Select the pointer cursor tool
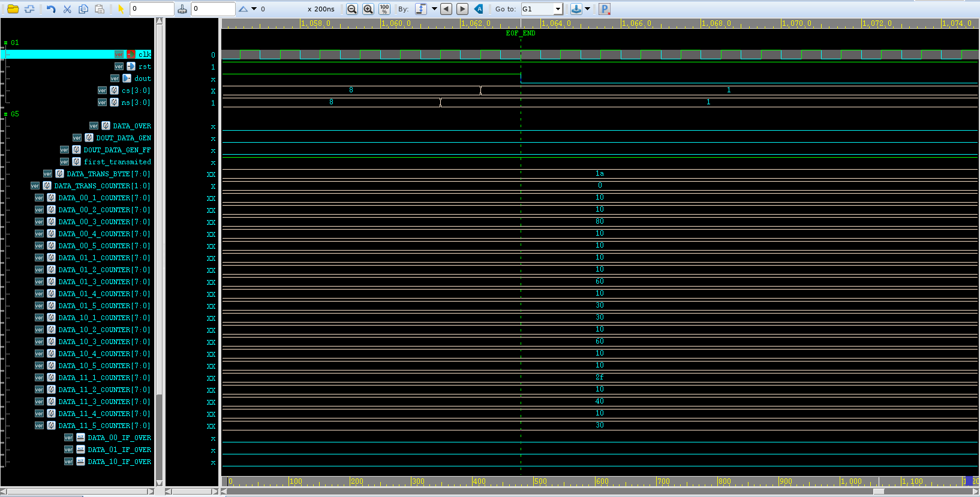 pyautogui.click(x=121, y=9)
